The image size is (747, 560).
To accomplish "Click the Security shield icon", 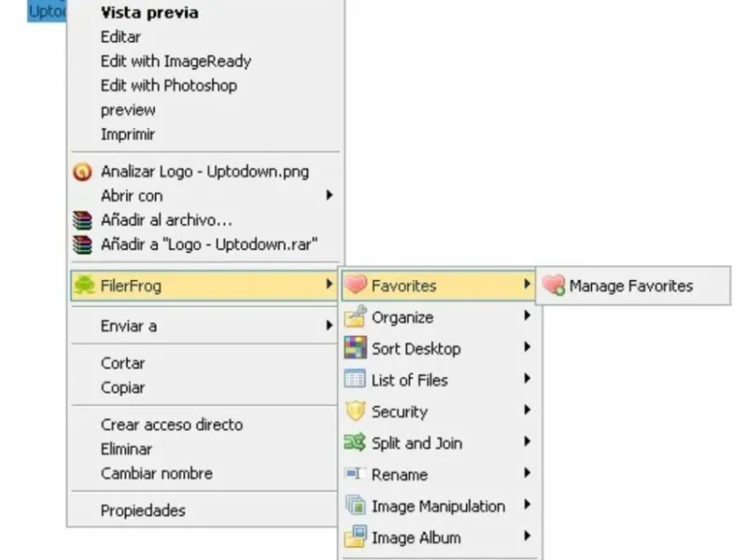I will tap(355, 412).
